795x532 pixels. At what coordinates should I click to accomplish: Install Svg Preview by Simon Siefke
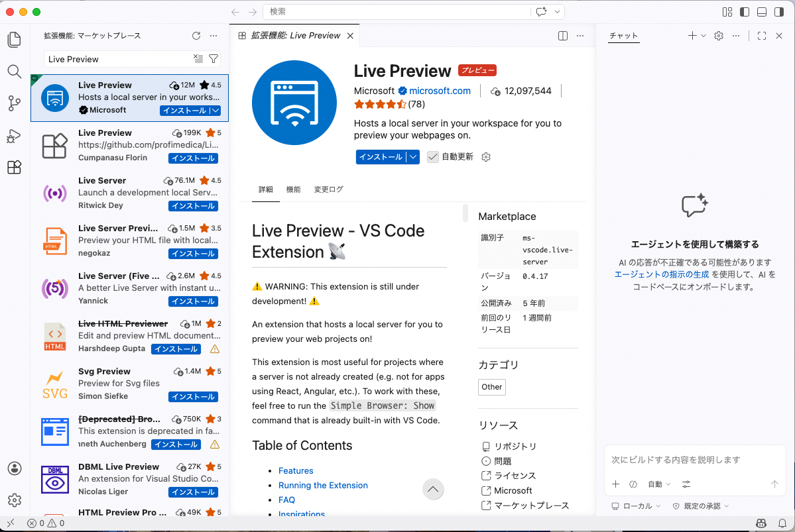point(193,397)
